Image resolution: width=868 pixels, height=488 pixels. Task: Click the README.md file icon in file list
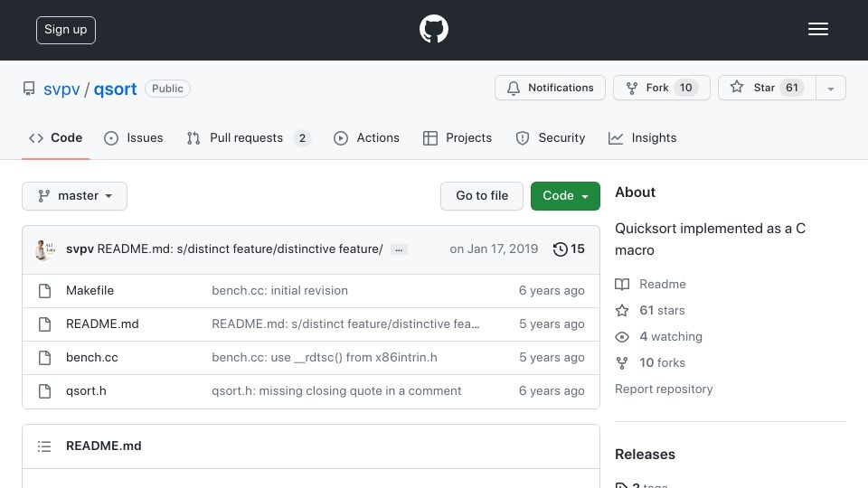coord(45,324)
